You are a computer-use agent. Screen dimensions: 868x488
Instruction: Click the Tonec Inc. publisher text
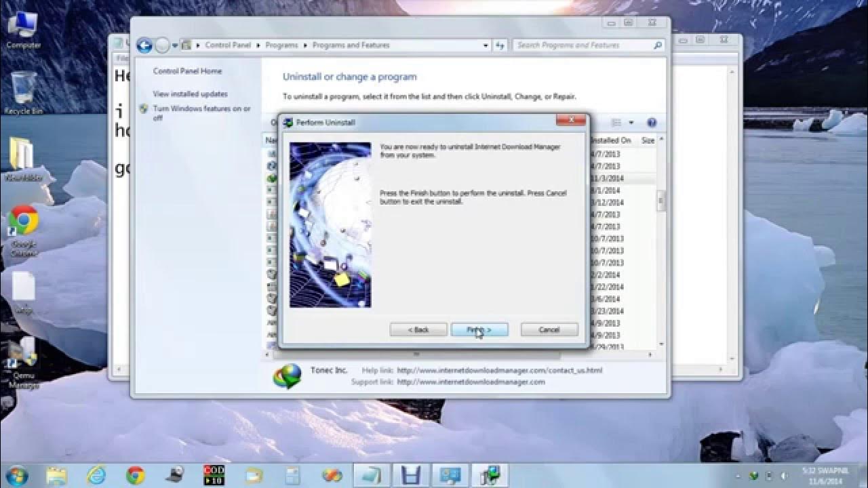(329, 370)
